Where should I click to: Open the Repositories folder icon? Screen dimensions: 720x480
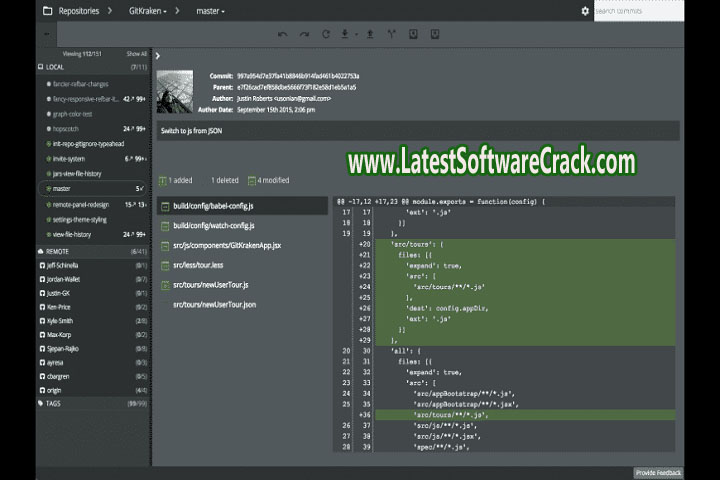[x=47, y=11]
